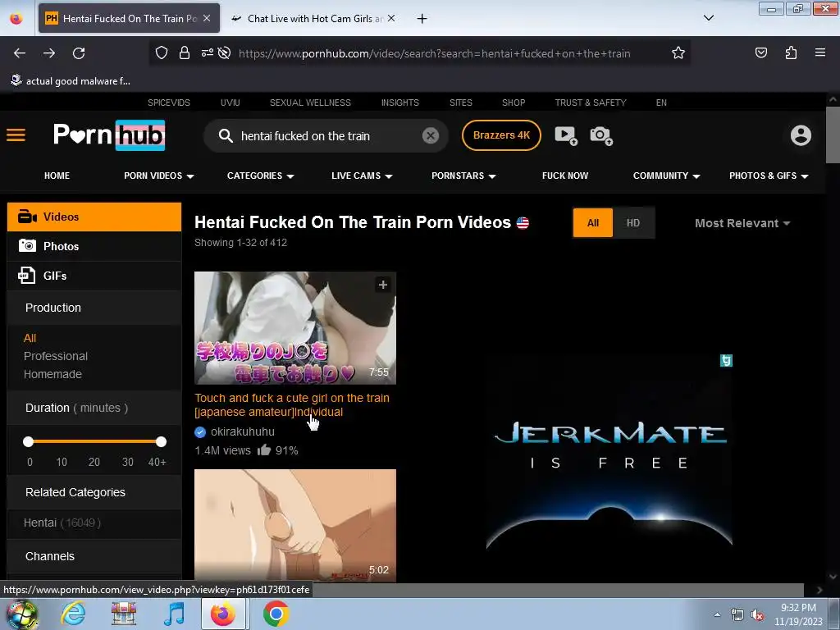This screenshot has width=840, height=630.
Task: Open Firefox View from the tab bar
Action: pyautogui.click(x=16, y=18)
